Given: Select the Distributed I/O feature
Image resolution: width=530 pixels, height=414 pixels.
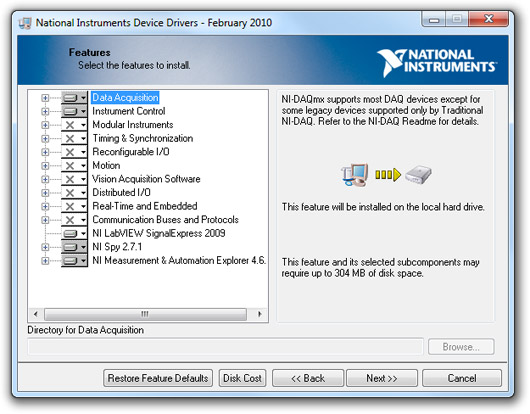Looking at the screenshot, I should click(121, 192).
